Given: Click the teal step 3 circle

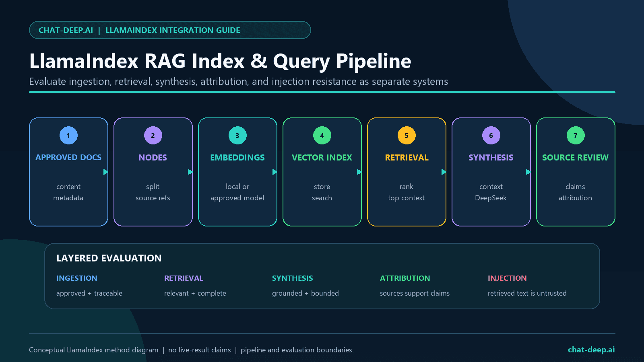Looking at the screenshot, I should coord(237,136).
